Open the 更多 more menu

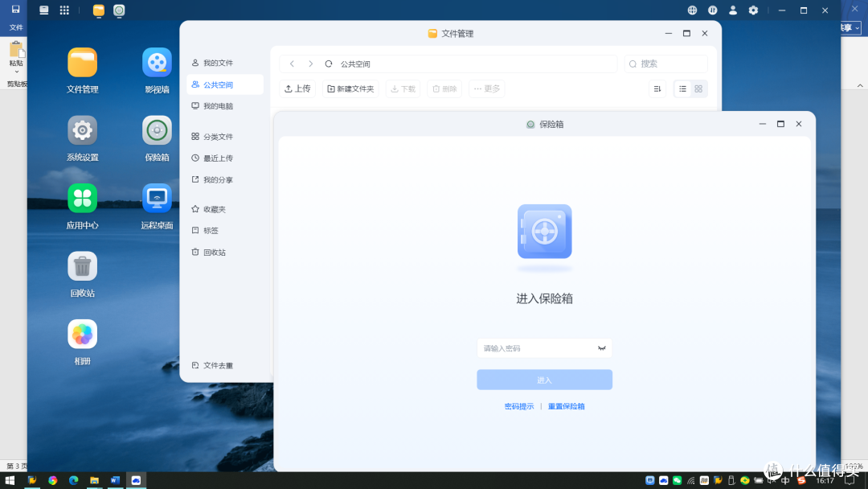pos(486,88)
